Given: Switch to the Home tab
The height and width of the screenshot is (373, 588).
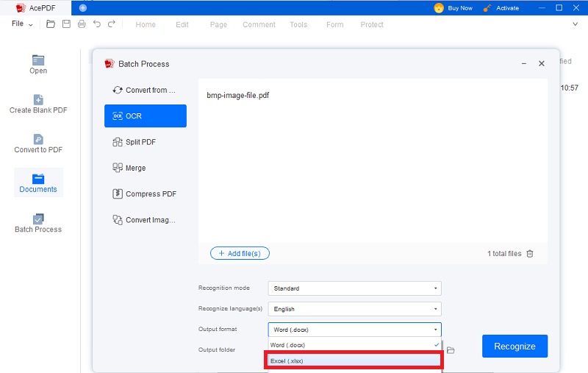Looking at the screenshot, I should (x=146, y=25).
